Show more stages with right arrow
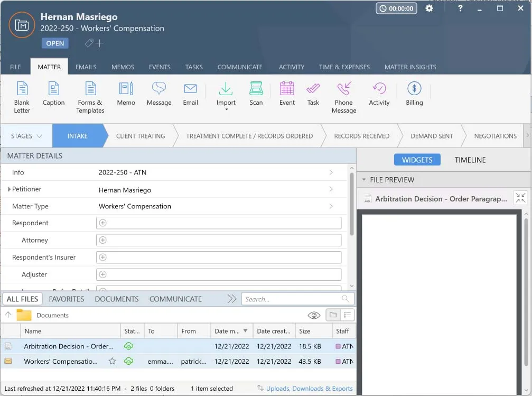This screenshot has width=532, height=396. (x=527, y=135)
